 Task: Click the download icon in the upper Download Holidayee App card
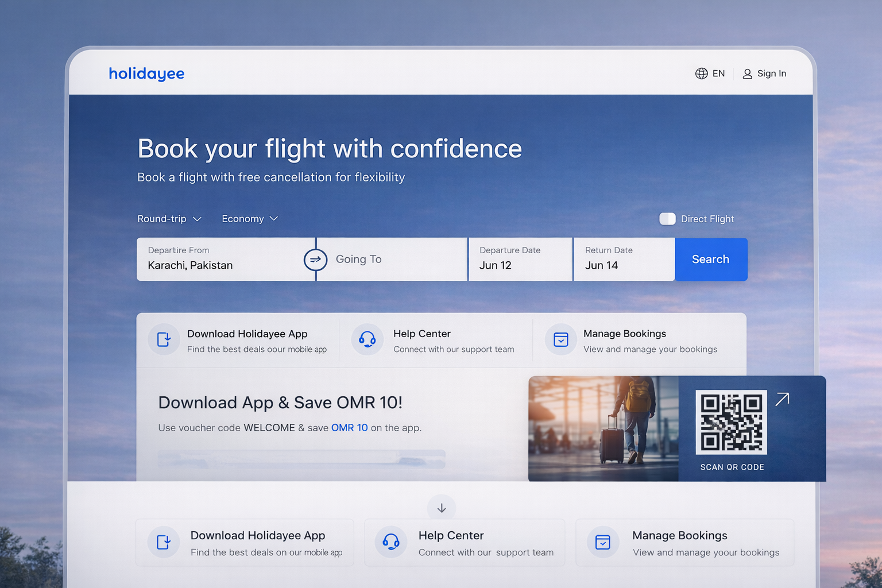164,340
